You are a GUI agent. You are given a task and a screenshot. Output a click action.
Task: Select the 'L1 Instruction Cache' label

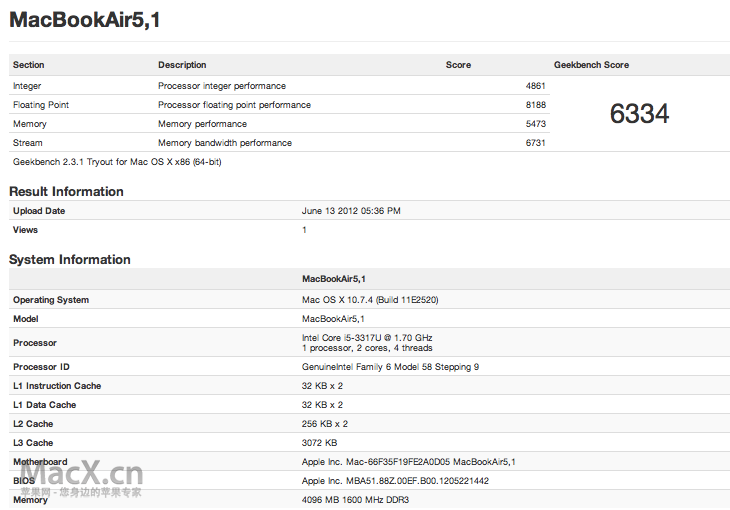click(57, 386)
